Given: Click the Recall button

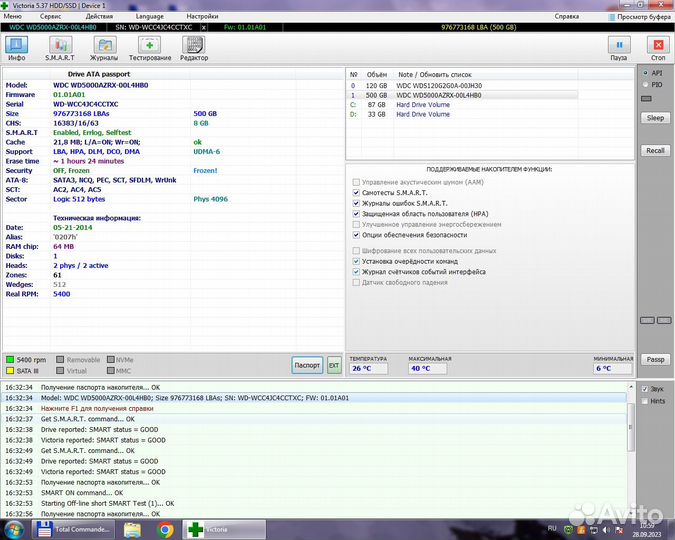Looking at the screenshot, I should pyautogui.click(x=655, y=150).
